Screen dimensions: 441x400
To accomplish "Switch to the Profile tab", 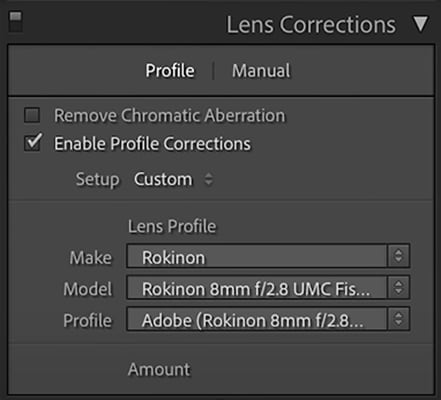I will tap(170, 71).
